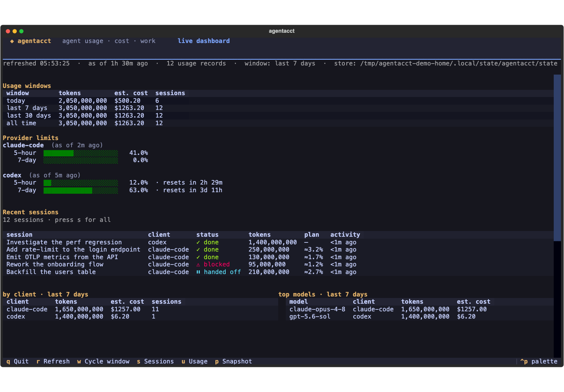Click the gpt-5.6-sol model row
This screenshot has width=564, height=392.
(x=420, y=317)
